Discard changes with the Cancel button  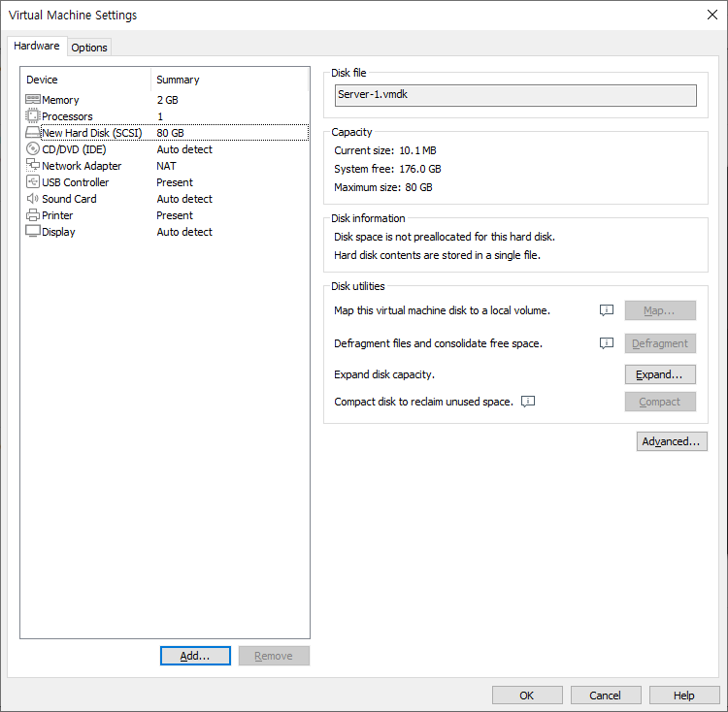point(606,696)
